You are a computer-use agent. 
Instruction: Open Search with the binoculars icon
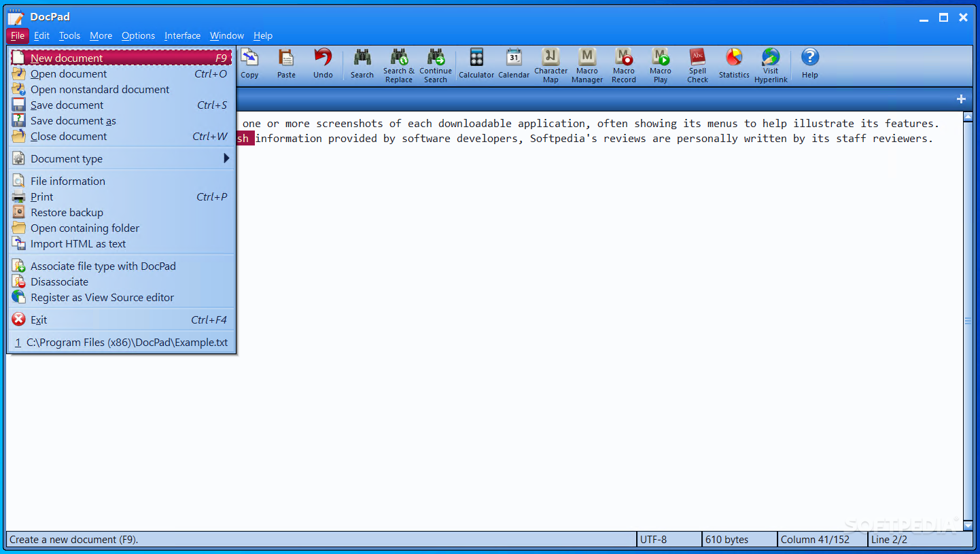click(362, 65)
